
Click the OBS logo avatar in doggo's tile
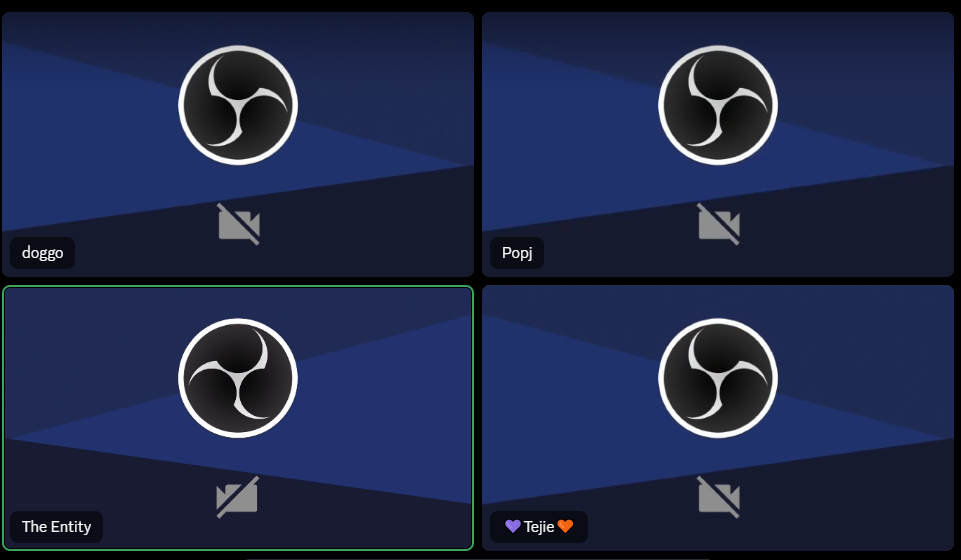click(x=238, y=105)
